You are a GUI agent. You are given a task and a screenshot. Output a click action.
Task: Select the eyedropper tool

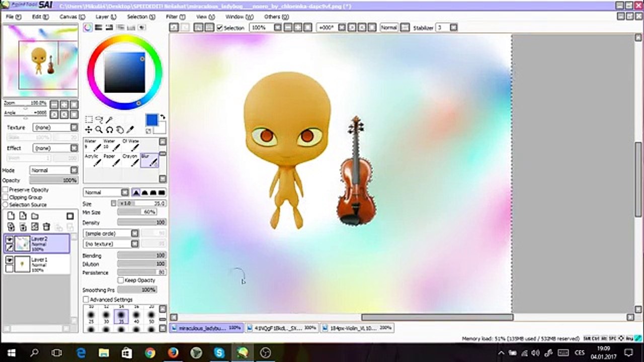tap(130, 130)
